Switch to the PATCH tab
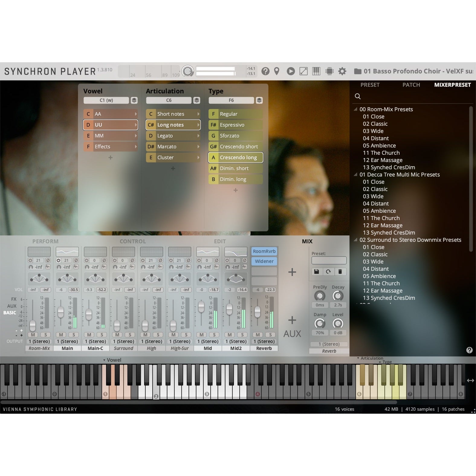This screenshot has height=476, width=476. (x=411, y=85)
